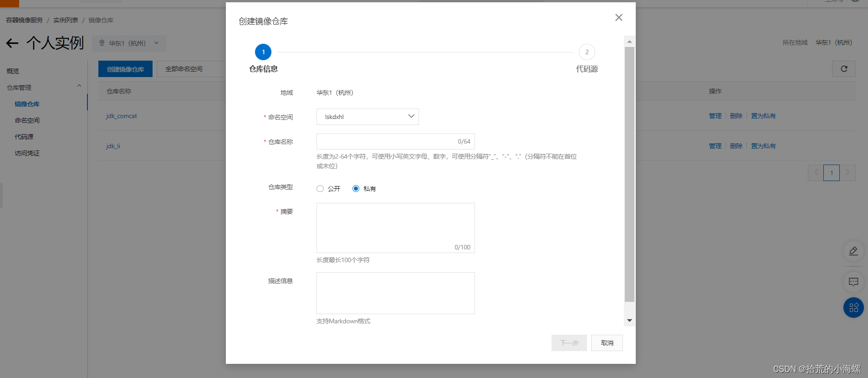Open the chat message floating icon
The image size is (868, 378).
[x=853, y=282]
